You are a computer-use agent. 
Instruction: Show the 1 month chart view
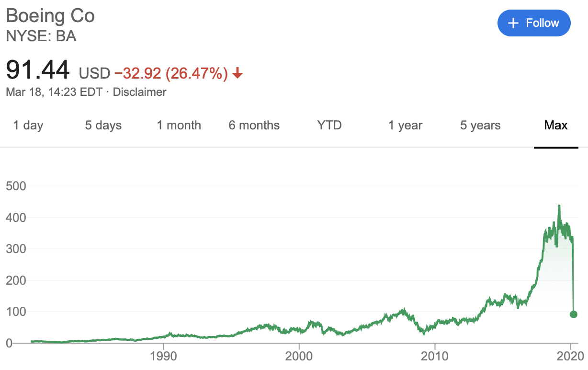(179, 126)
